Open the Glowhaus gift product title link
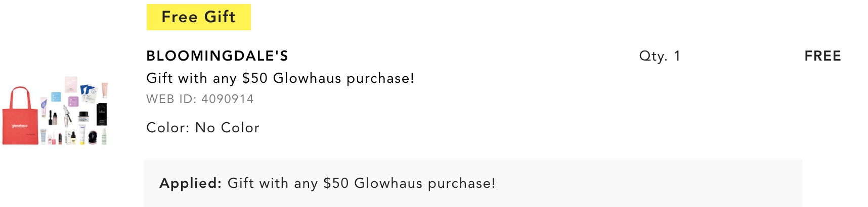The image size is (868, 207). (280, 78)
